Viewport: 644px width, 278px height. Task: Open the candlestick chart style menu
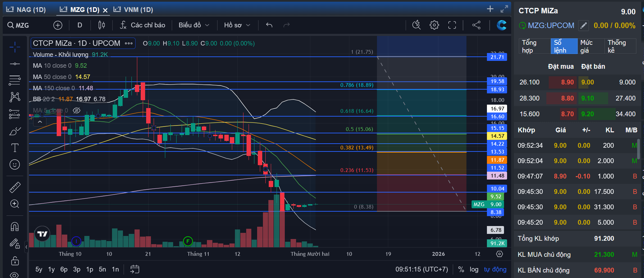click(101, 25)
